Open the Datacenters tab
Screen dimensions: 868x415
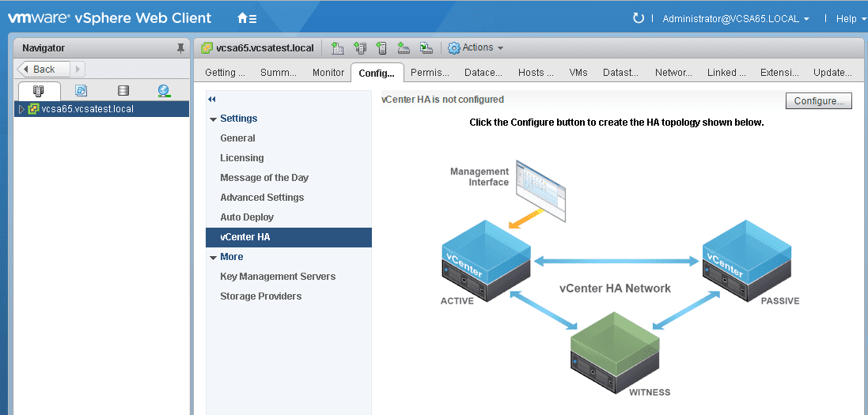click(483, 73)
